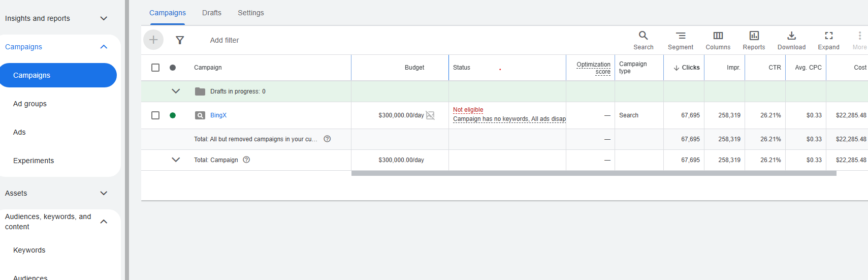Open Keywords in the sidebar

pos(29,250)
